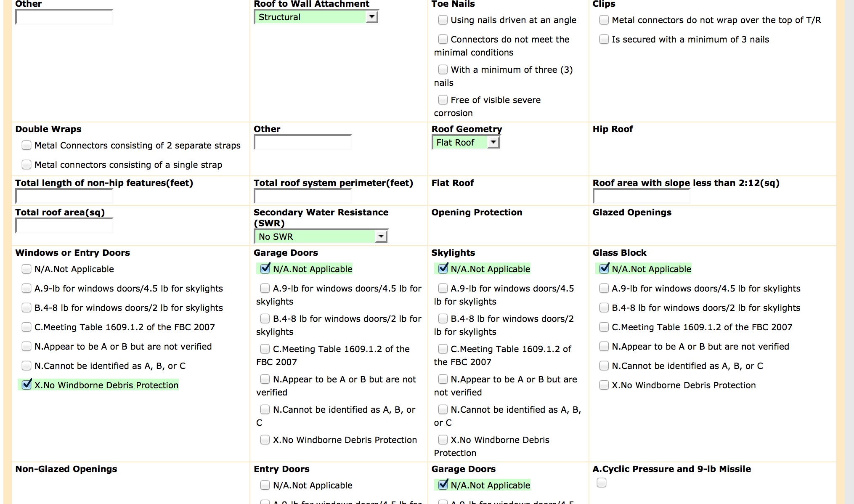Check "A.9-lb for windows doors" under Skylights
Image resolution: width=854 pixels, height=504 pixels.
click(x=443, y=288)
